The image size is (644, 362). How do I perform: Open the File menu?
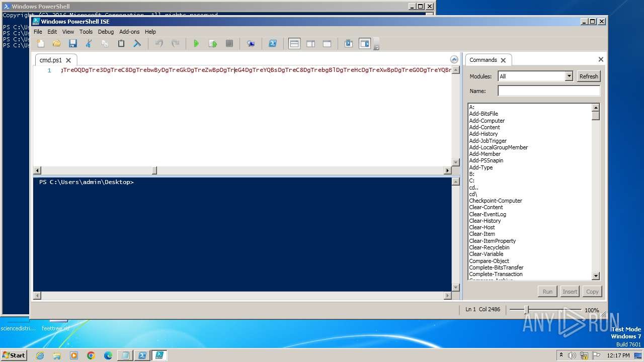coord(38,32)
